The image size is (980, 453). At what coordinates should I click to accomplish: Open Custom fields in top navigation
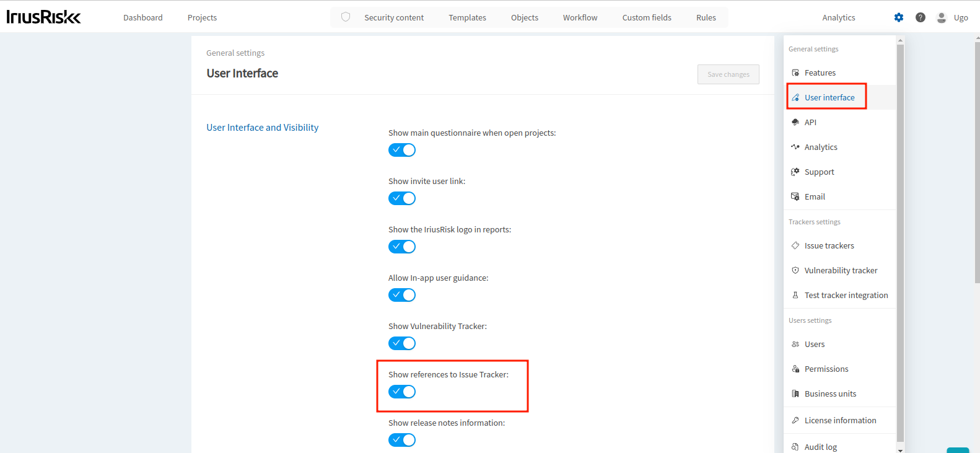coord(647,17)
